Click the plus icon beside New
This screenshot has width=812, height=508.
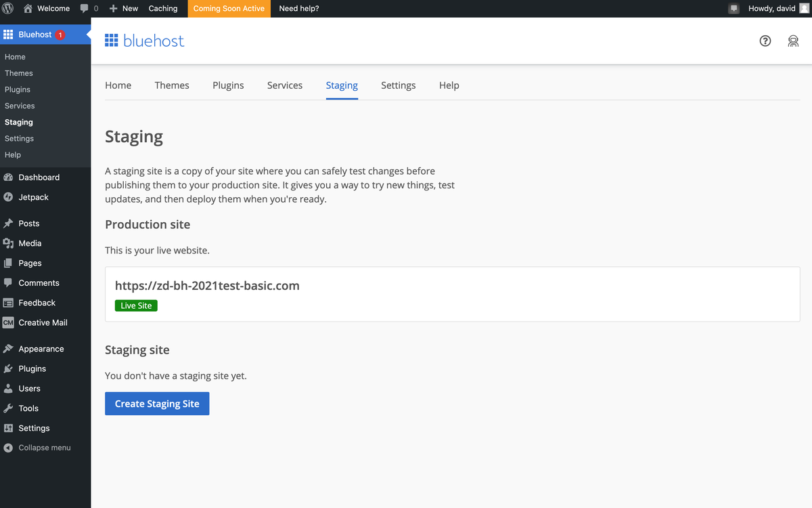pos(113,8)
